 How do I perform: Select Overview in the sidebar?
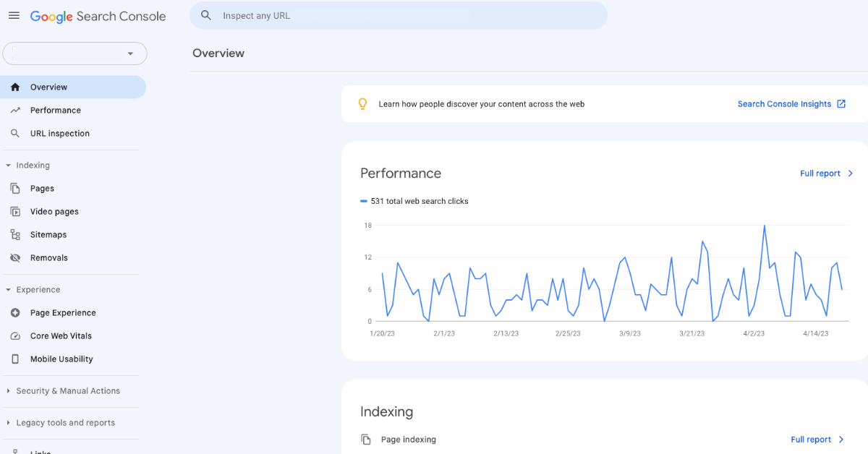pos(73,87)
